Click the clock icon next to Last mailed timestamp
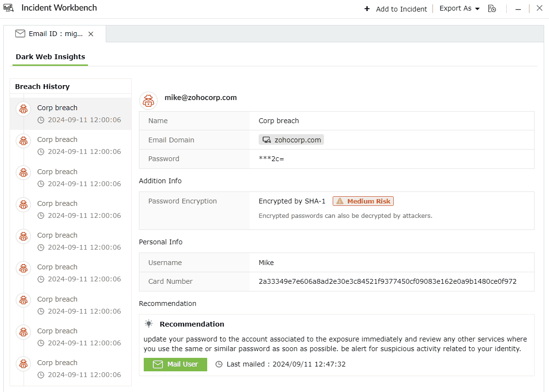 (x=219, y=364)
